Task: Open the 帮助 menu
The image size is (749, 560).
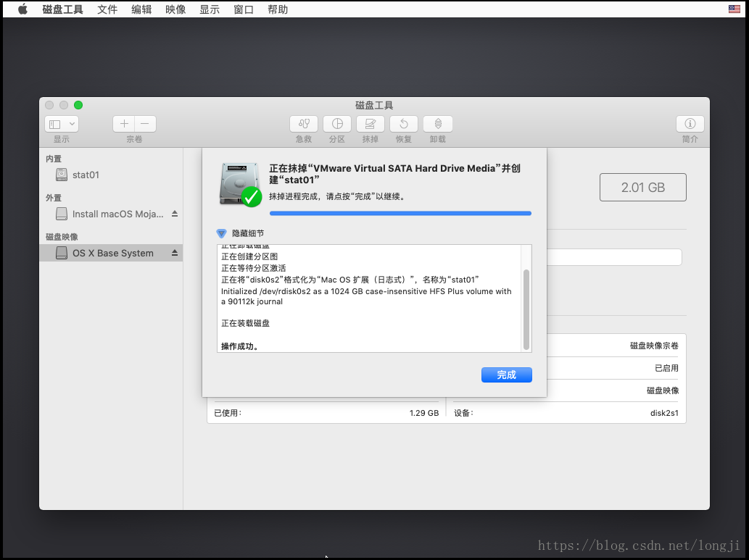Action: point(278,9)
